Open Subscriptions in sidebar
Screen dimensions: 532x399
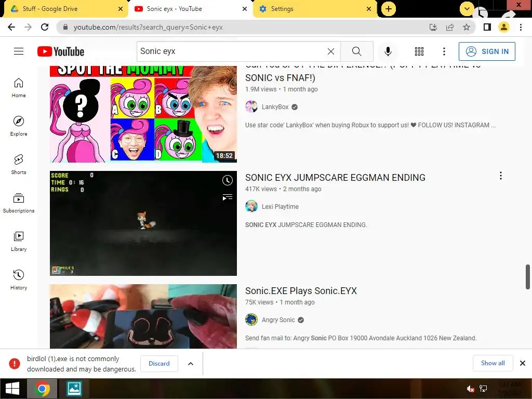tap(19, 203)
